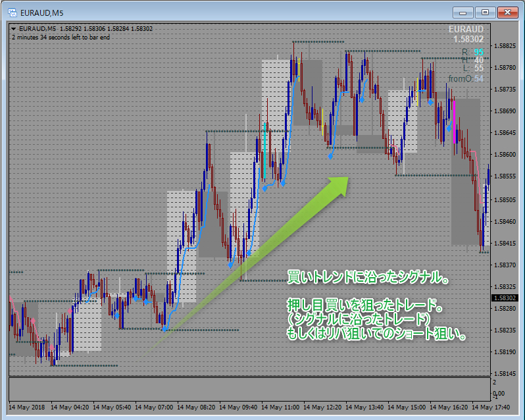The width and height of the screenshot is (525, 420).
Task: Click the 1.58825 price axis label
Action: [505, 45]
